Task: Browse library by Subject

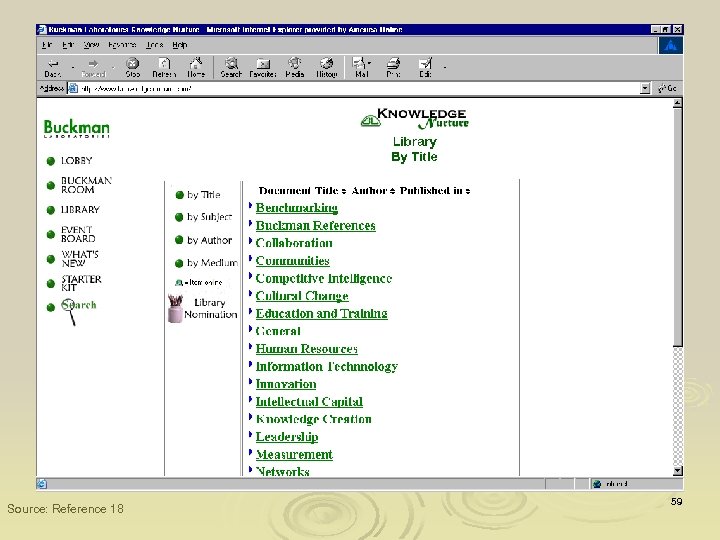Action: pyautogui.click(x=209, y=217)
